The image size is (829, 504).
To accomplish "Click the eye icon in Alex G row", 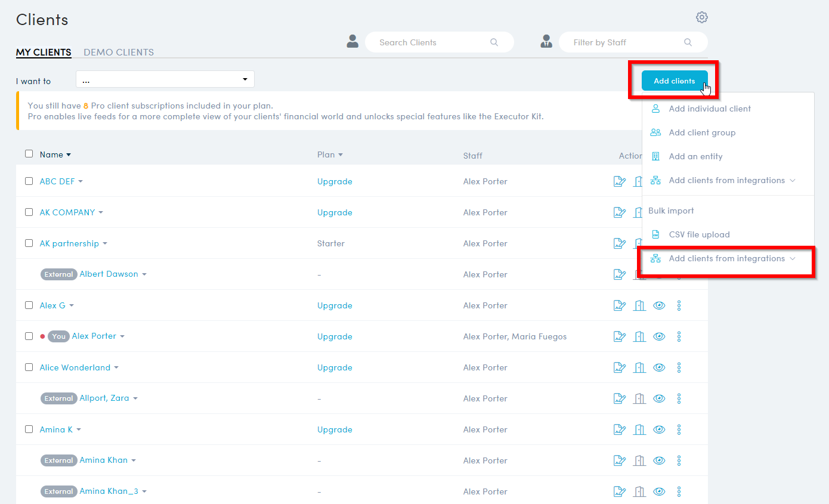I will 659,305.
